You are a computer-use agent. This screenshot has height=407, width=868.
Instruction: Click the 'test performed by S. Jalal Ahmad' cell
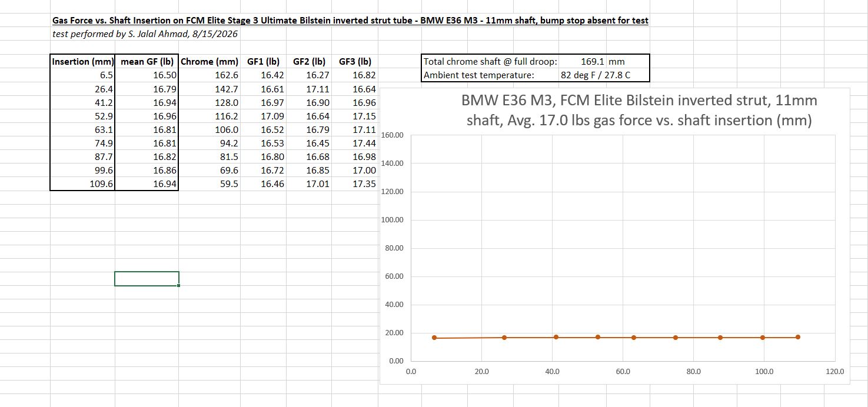145,34
